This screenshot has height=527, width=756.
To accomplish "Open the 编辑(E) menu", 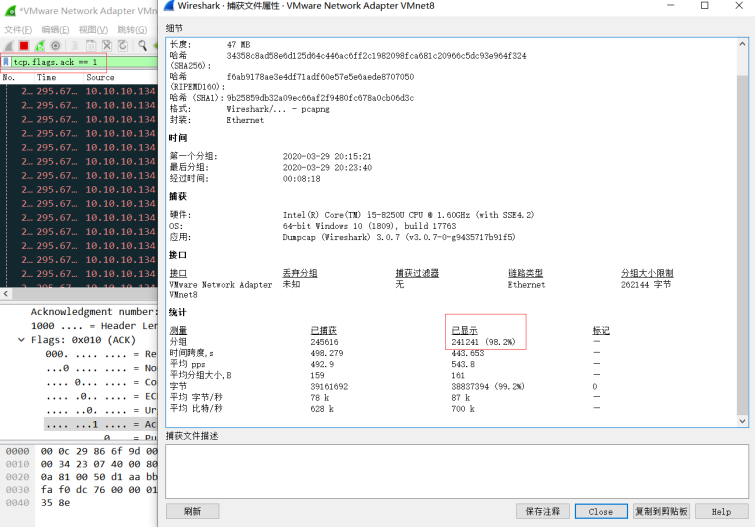I will 55,30.
